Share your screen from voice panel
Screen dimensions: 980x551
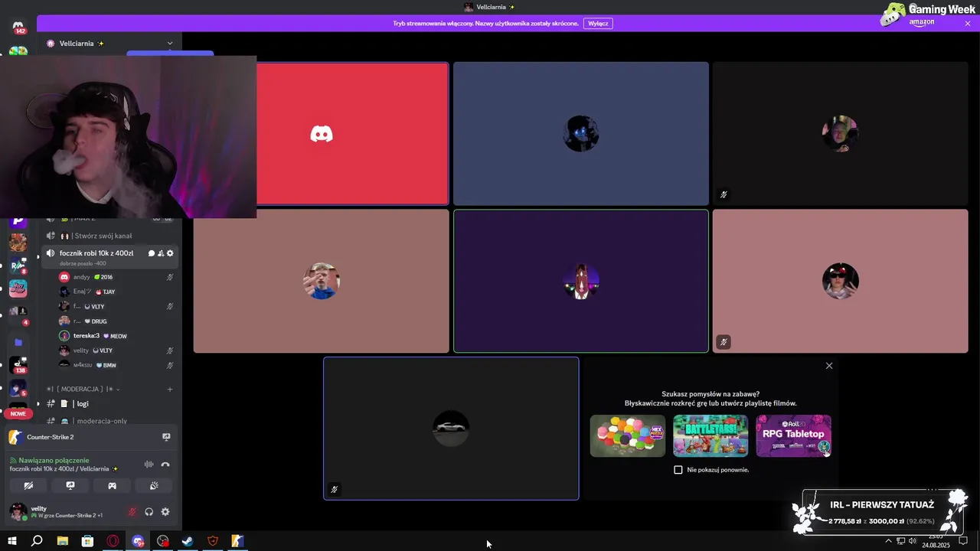click(x=70, y=485)
